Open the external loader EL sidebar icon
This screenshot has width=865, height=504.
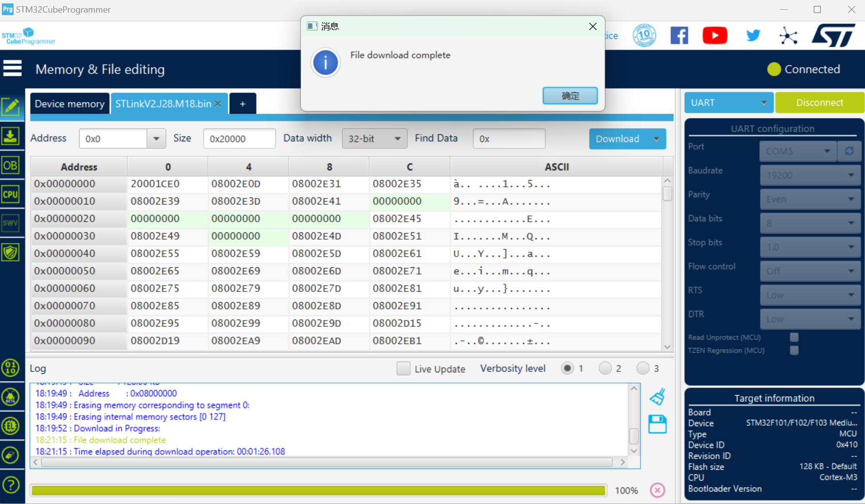pos(11,426)
